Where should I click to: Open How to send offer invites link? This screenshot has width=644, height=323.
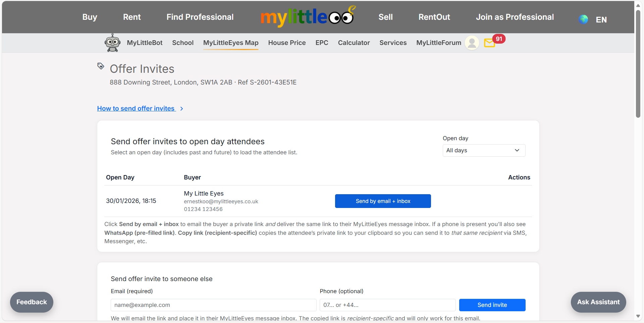(136, 109)
